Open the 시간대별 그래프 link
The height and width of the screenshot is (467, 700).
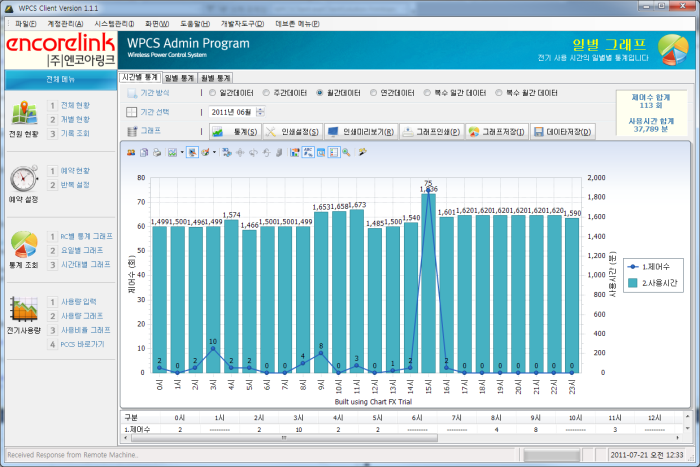tap(86, 265)
